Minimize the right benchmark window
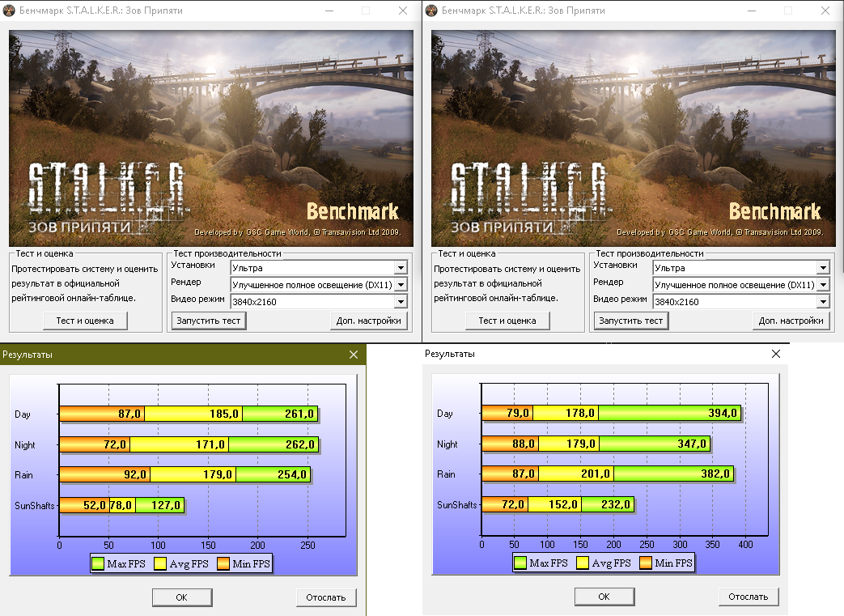 752,11
